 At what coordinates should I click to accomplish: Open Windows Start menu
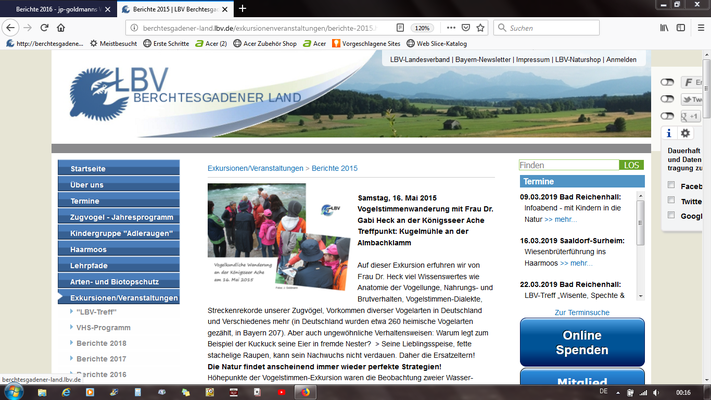tap(13, 391)
